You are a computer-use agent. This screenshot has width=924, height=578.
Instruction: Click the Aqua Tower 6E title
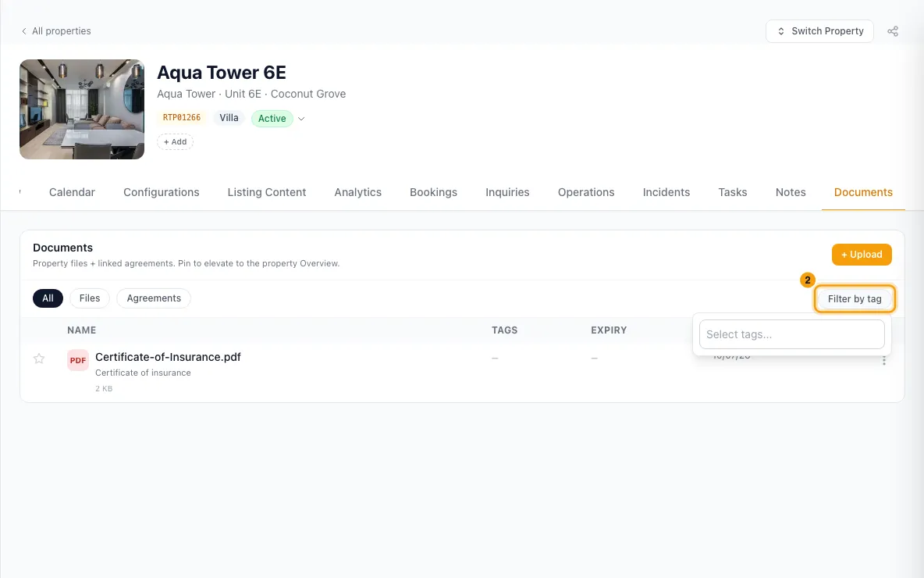[222, 73]
